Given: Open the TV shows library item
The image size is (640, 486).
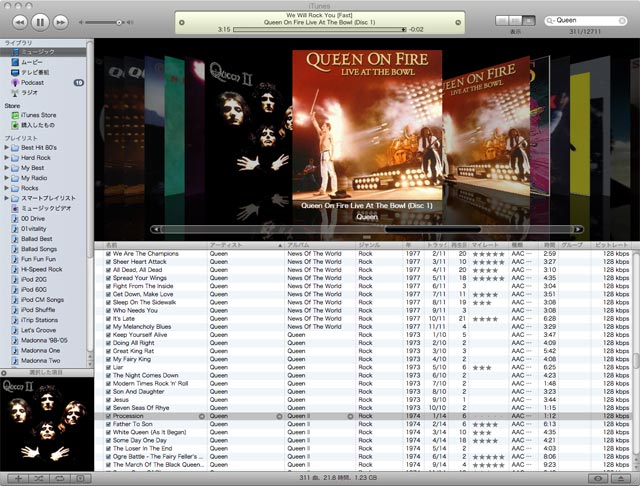Looking at the screenshot, I should 35,72.
